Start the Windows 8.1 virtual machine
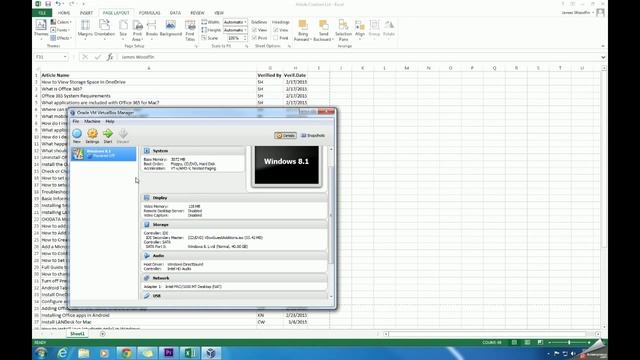 pyautogui.click(x=108, y=136)
